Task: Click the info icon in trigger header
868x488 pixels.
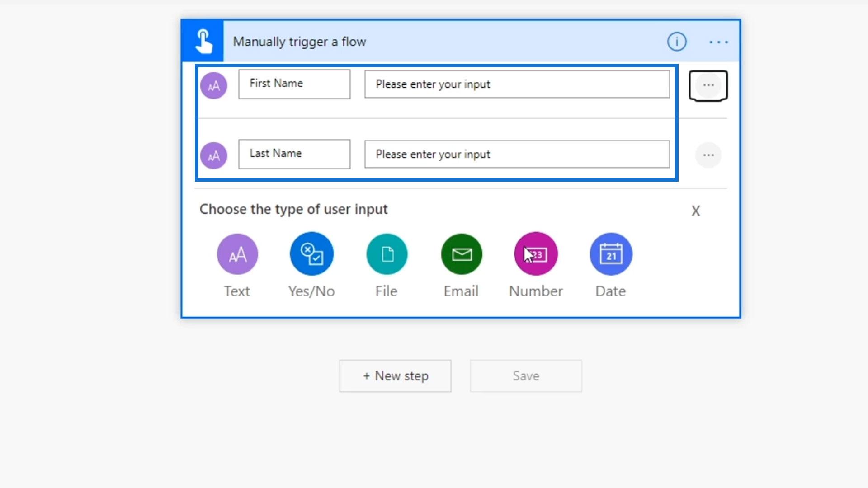Action: 677,42
